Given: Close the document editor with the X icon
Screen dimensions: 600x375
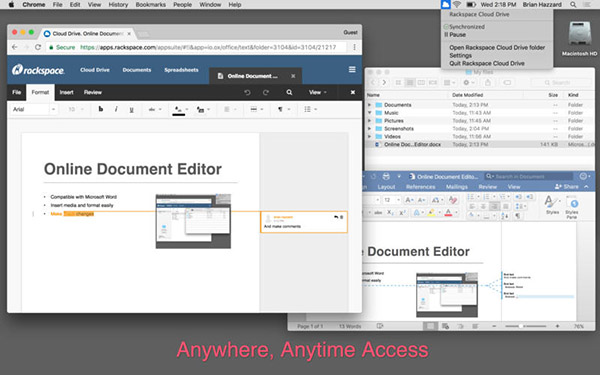Looking at the screenshot, I should coord(353,92).
